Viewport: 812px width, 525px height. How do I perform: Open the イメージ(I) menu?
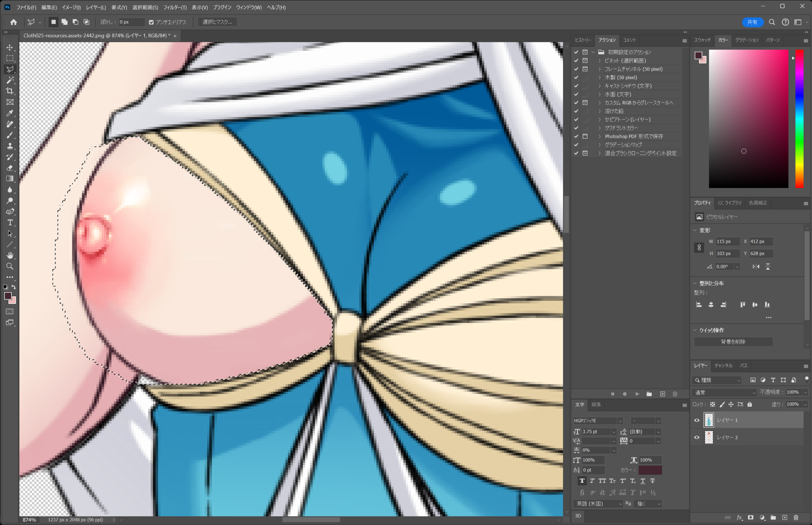click(71, 7)
